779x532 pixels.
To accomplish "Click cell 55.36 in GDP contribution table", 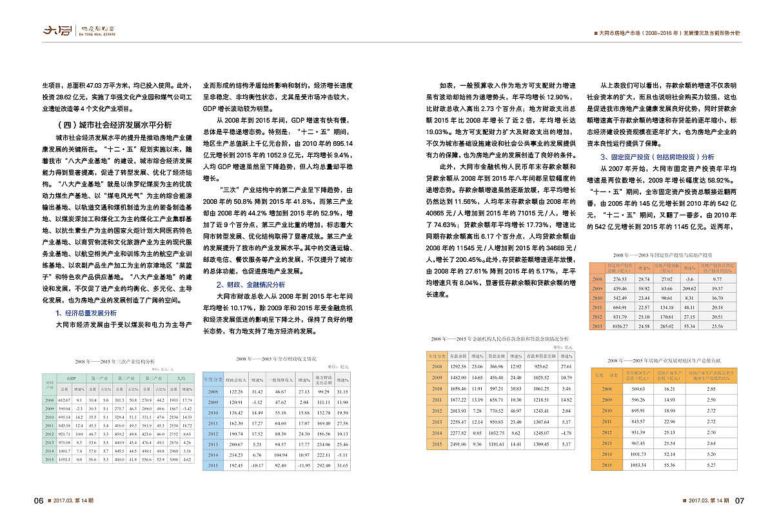I will [x=669, y=465].
